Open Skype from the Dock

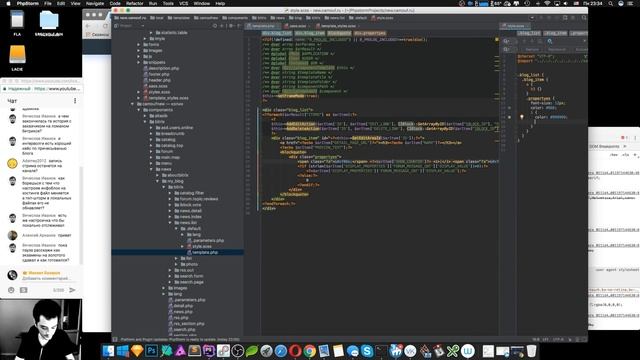(367, 351)
